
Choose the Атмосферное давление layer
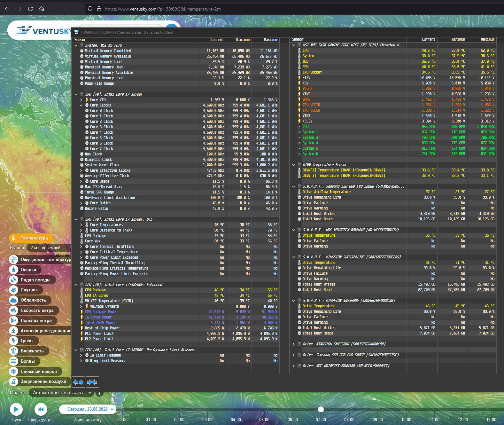coord(40,331)
